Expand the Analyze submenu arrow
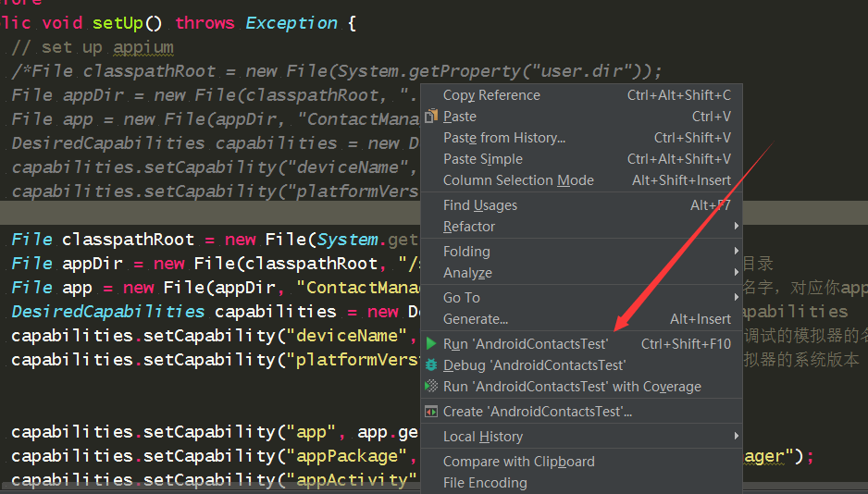This screenshot has width=868, height=494. click(x=736, y=272)
